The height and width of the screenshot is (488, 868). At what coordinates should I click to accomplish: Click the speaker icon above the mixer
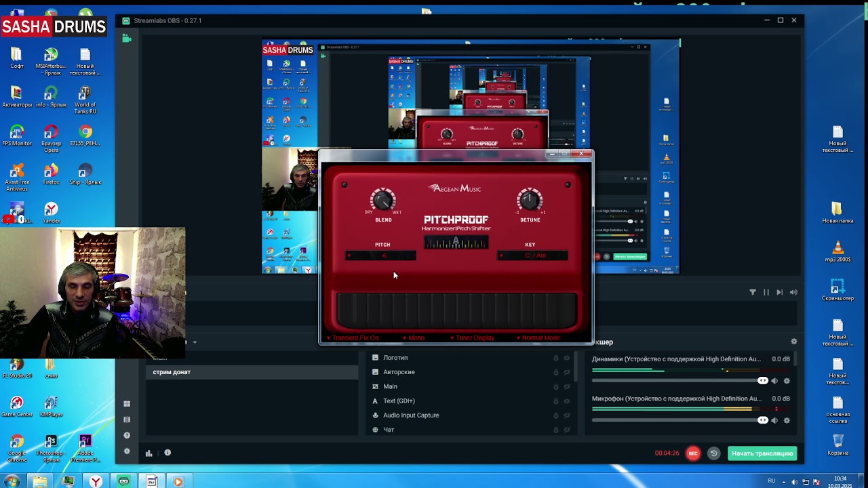(x=793, y=292)
